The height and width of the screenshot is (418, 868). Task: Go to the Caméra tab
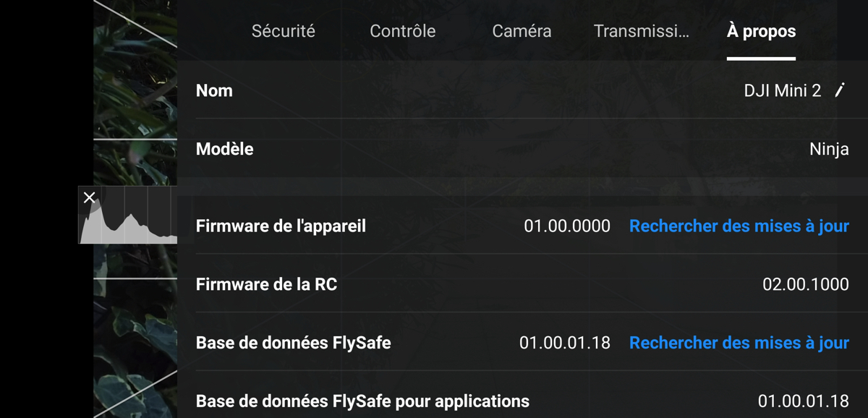522,31
